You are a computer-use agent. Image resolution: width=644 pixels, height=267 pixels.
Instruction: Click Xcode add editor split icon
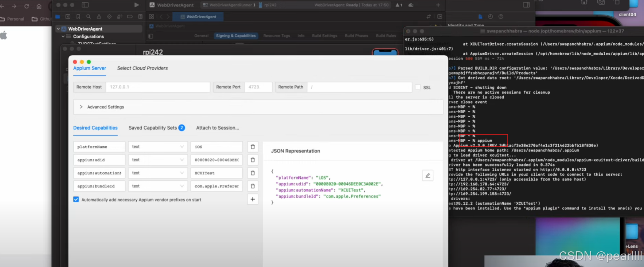[440, 17]
